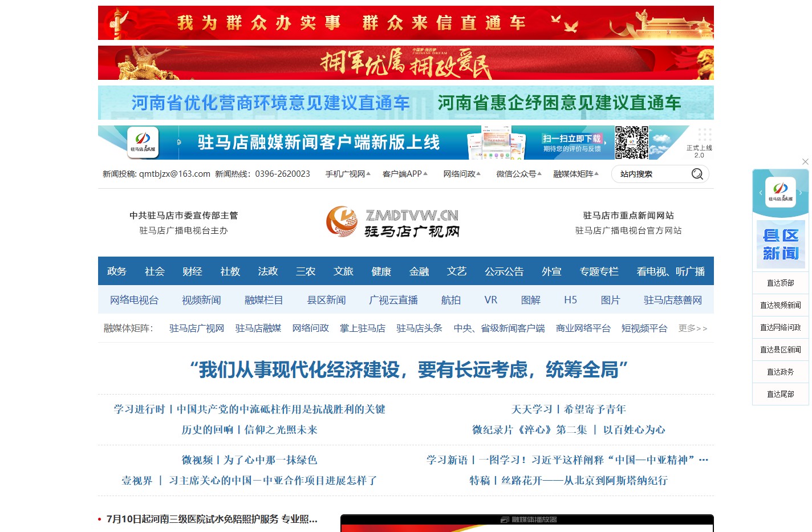Click 直达政务 sidebar button
The width and height of the screenshot is (812, 532).
point(781,372)
